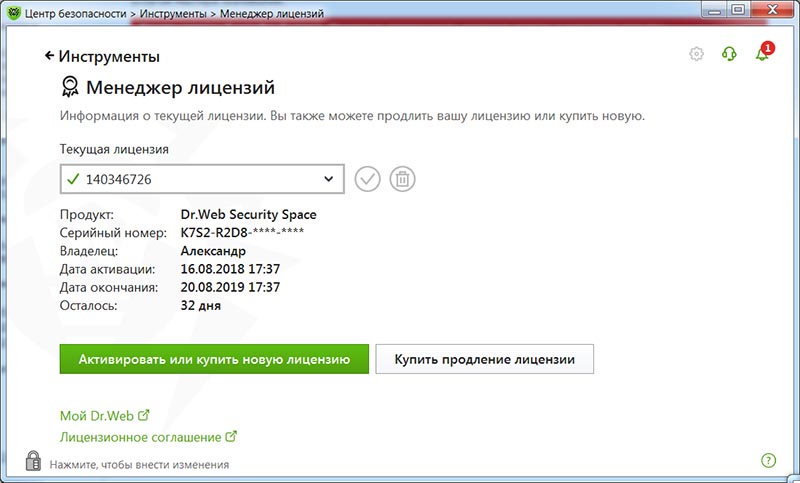This screenshot has width=800, height=483.
Task: Click activation date 16.08.2018 17:37
Action: point(230,269)
